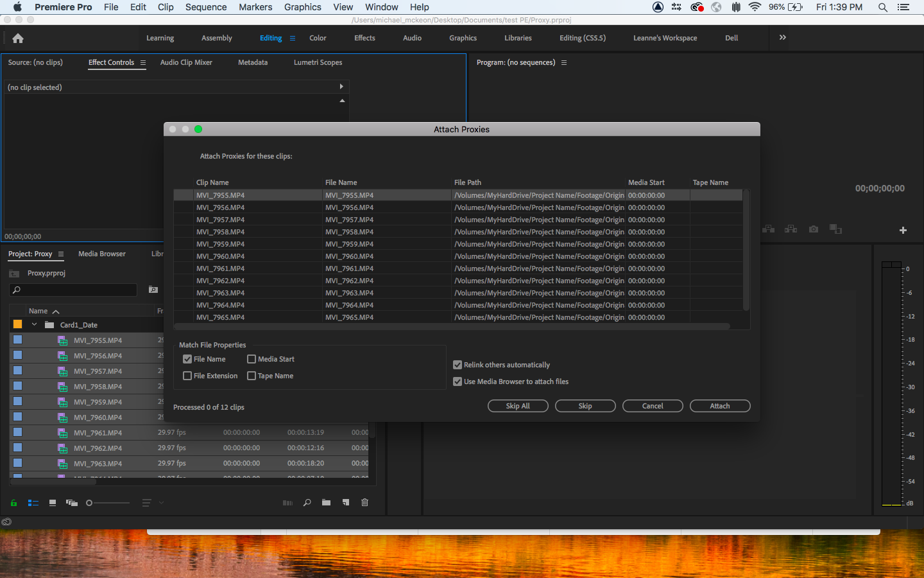The height and width of the screenshot is (578, 924).
Task: Click the Extract button in Program monitor
Action: pos(791,229)
